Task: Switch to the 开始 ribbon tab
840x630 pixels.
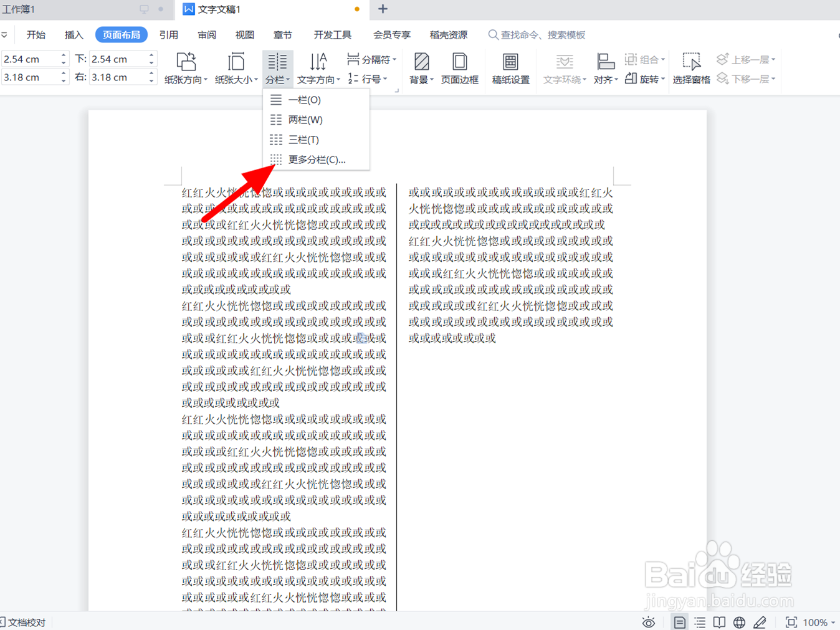Action: 36,35
